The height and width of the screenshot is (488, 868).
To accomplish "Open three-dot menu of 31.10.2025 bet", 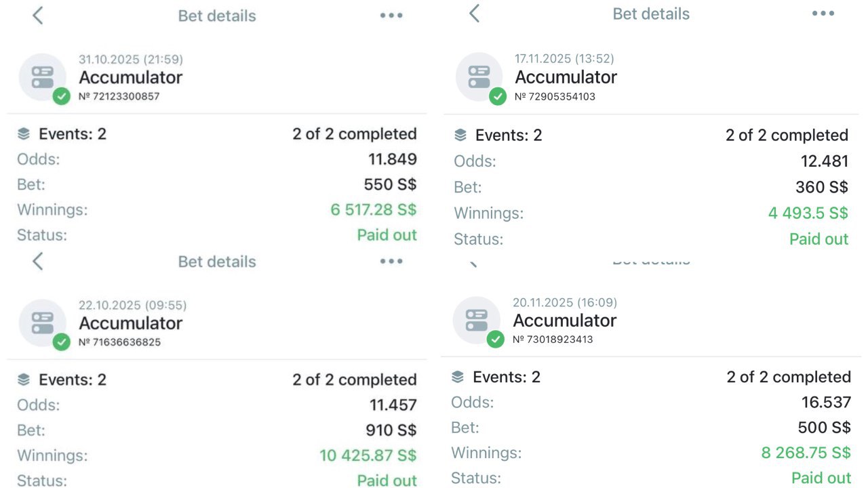I will (x=391, y=16).
